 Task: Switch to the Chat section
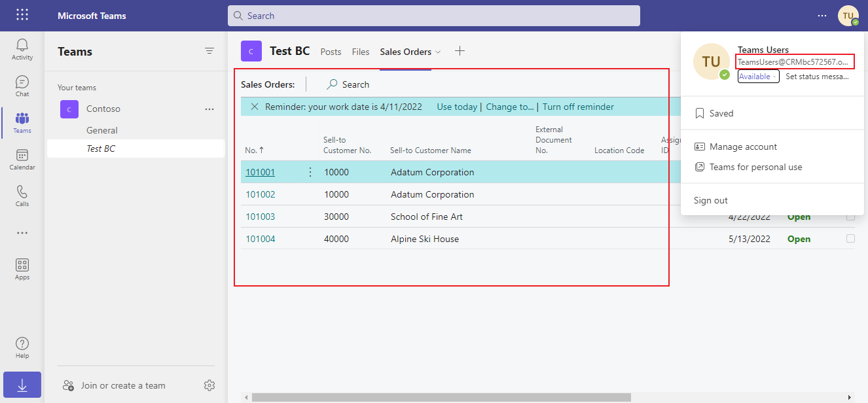pyautogui.click(x=22, y=84)
